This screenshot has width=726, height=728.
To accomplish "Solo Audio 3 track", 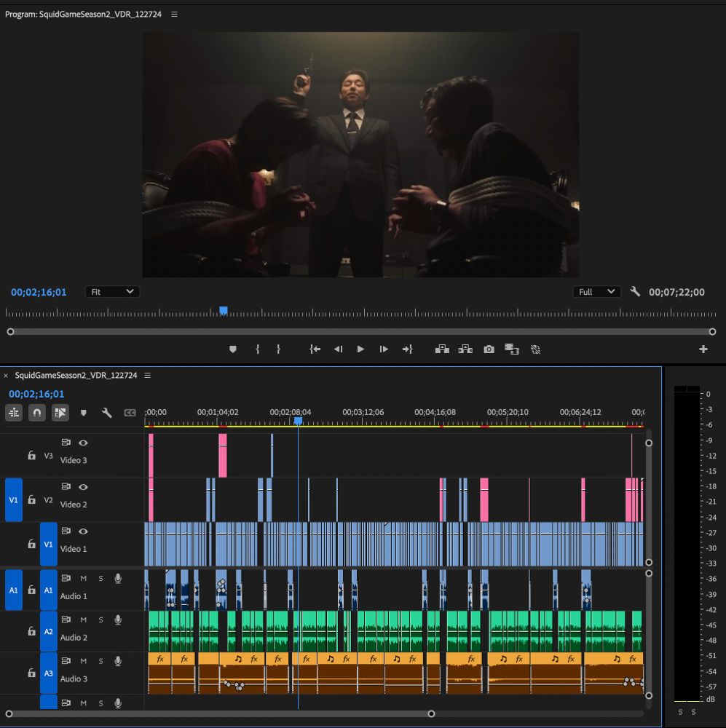I will pyautogui.click(x=100, y=661).
